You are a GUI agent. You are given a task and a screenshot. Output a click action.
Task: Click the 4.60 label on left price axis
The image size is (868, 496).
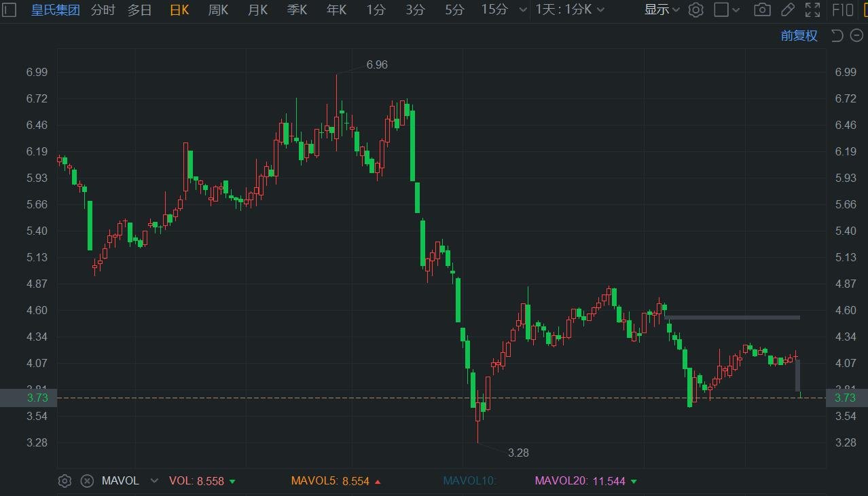(37, 310)
